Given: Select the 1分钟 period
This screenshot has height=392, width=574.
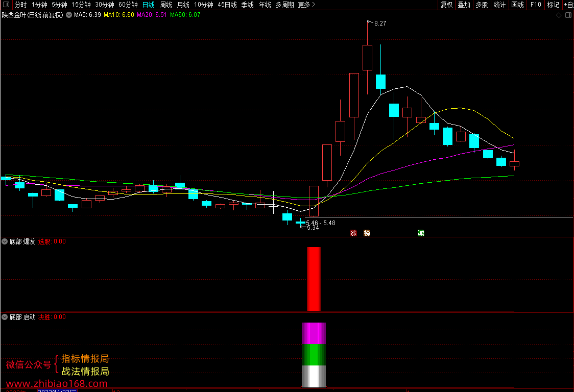Looking at the screenshot, I should [x=39, y=5].
